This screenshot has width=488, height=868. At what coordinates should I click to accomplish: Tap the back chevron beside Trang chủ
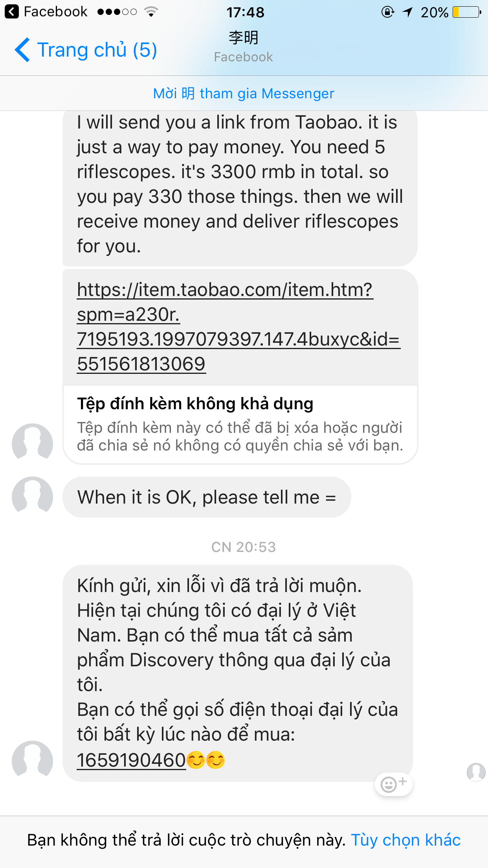tap(22, 50)
